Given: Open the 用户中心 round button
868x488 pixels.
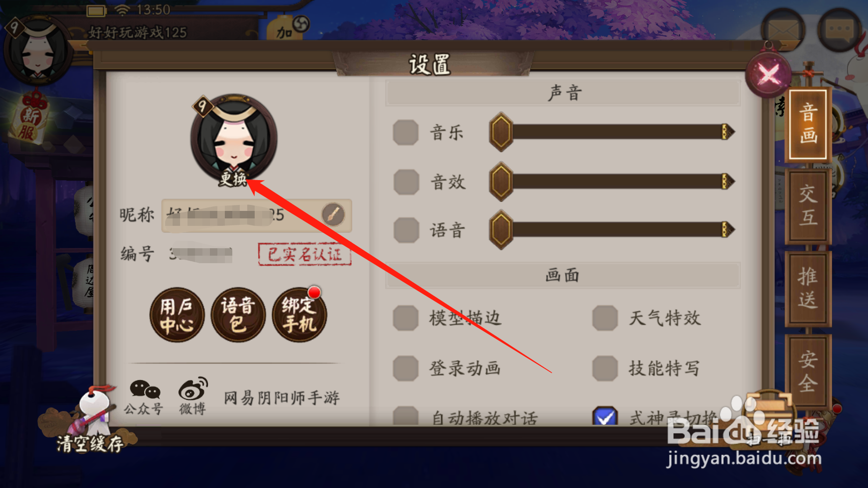Looking at the screenshot, I should point(177,315).
